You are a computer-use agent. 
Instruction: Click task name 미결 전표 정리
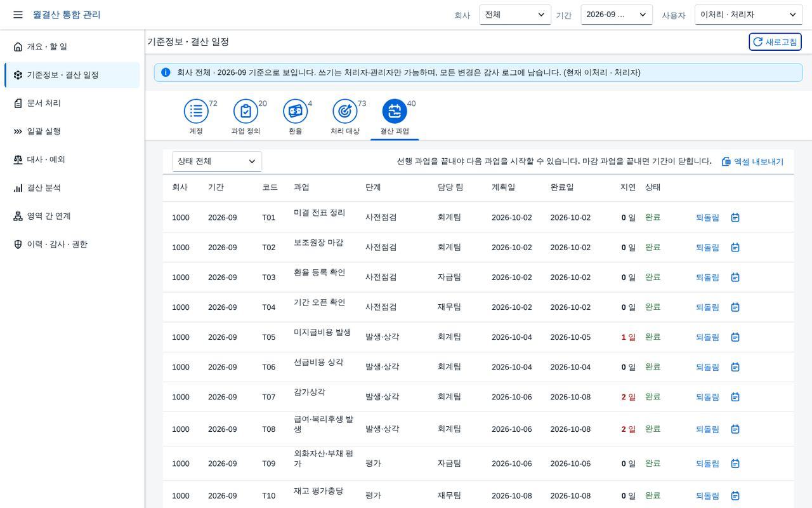click(x=319, y=213)
